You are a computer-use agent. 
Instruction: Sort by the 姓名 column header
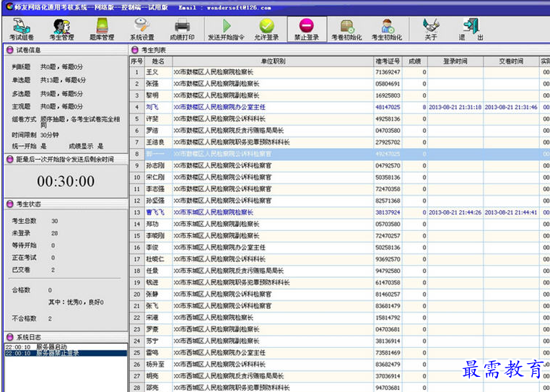click(x=158, y=61)
